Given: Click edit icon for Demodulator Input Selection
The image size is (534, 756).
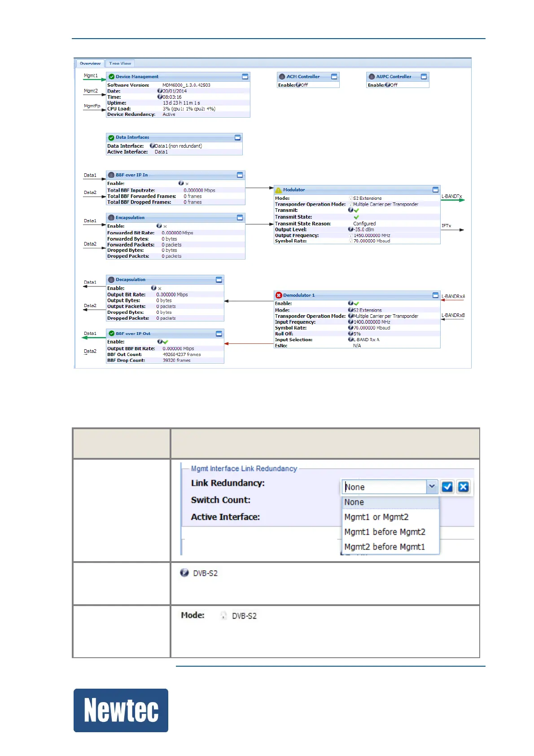Looking at the screenshot, I should [351, 339].
